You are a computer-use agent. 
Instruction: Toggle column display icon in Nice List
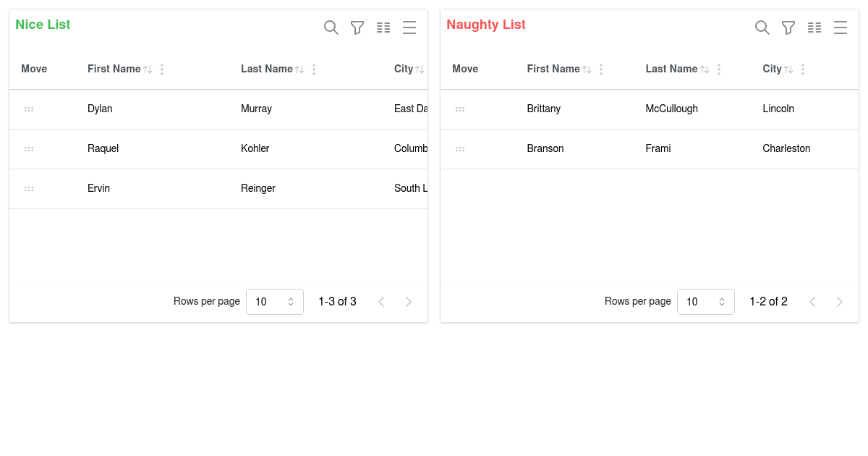383,28
